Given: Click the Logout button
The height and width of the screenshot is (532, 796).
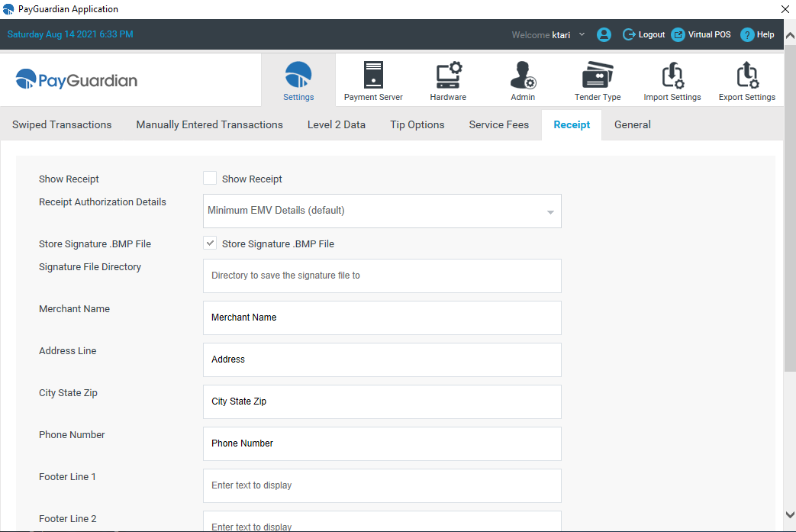Looking at the screenshot, I should [x=643, y=34].
